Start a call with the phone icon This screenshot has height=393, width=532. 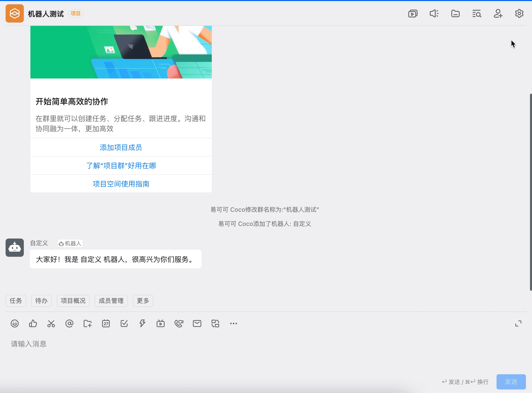(x=179, y=323)
